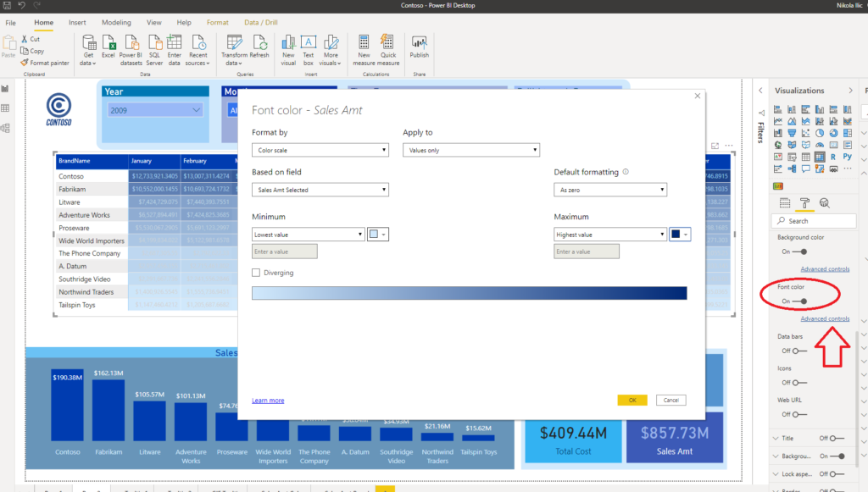Switch to the Insert ribbon tab
The height and width of the screenshot is (492, 868).
77,23
